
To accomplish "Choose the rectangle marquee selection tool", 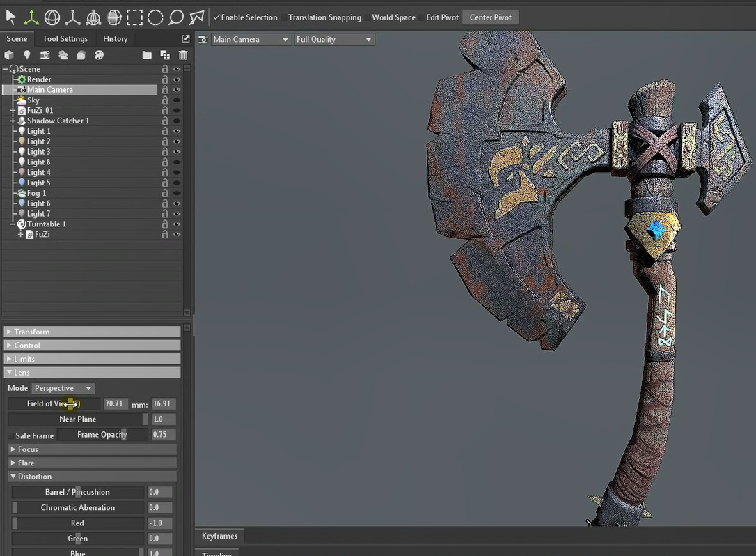I will [134, 17].
